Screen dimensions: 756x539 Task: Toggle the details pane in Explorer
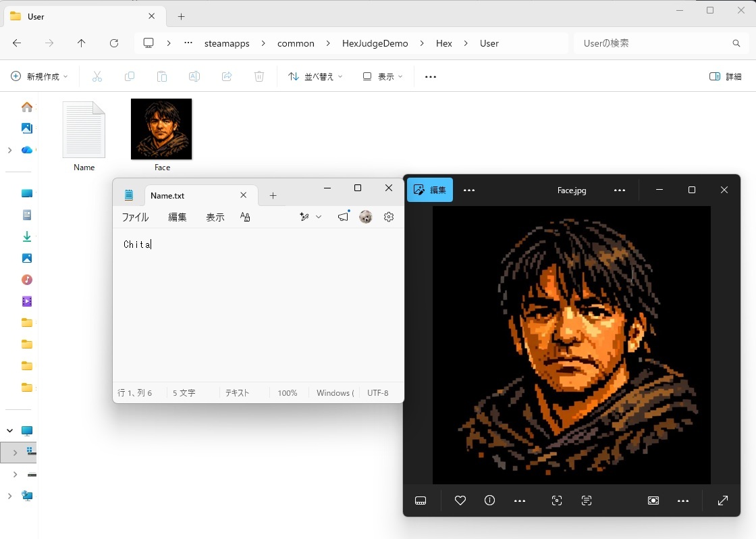pos(725,76)
